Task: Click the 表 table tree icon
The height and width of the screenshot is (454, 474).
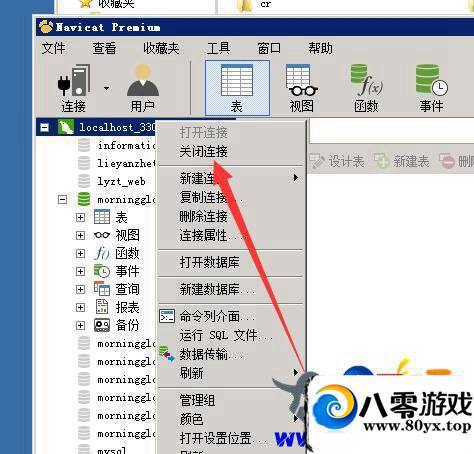Action: (x=102, y=217)
